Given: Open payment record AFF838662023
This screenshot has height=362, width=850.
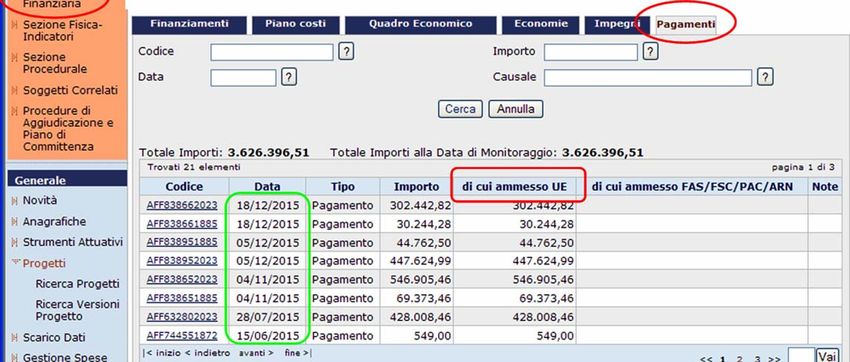Looking at the screenshot, I should coord(182,205).
